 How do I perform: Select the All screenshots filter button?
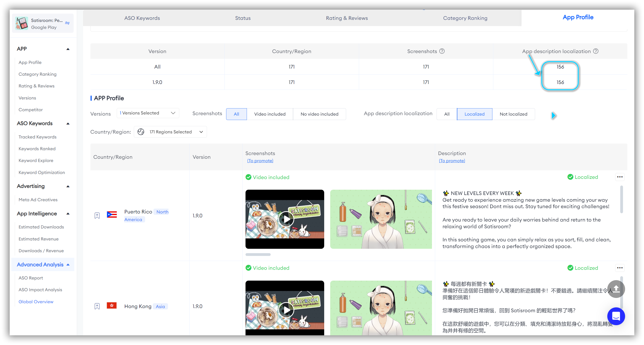[236, 114]
